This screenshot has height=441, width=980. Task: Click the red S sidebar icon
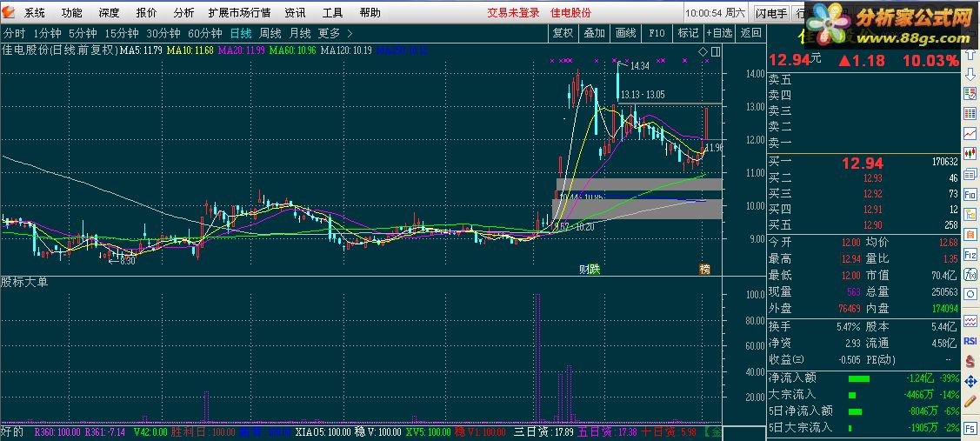[x=970, y=361]
